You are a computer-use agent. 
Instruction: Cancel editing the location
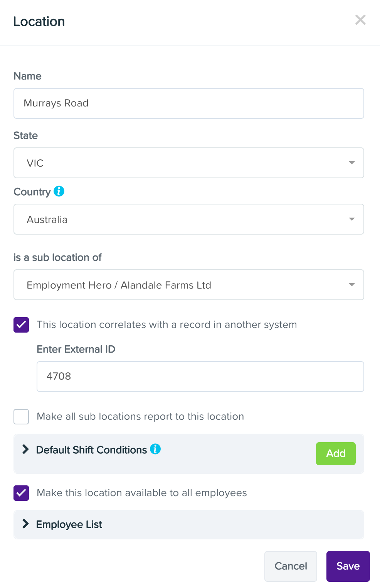pyautogui.click(x=291, y=566)
